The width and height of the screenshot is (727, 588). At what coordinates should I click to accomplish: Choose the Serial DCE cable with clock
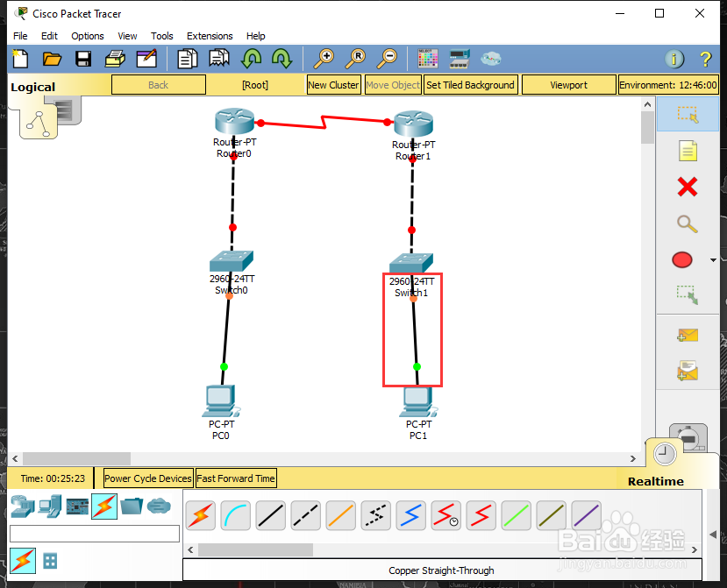pos(445,515)
